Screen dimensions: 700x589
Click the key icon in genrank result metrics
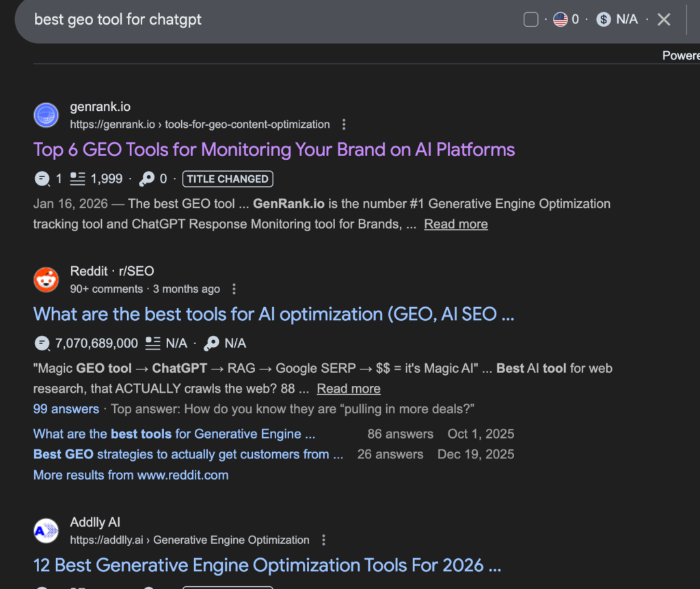[x=146, y=179]
